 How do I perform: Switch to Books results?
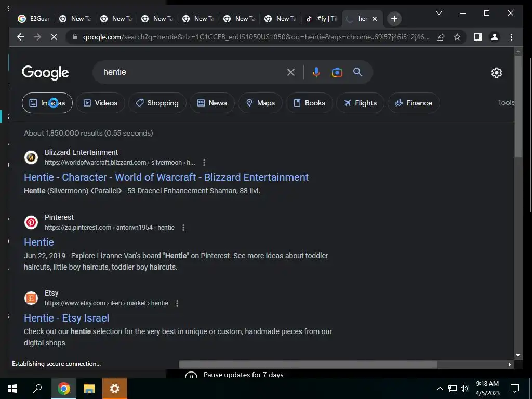[x=309, y=103]
